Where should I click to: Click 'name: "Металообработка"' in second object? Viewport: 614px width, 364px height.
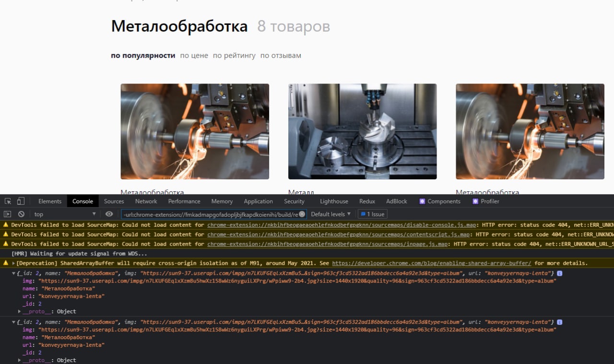pos(59,337)
